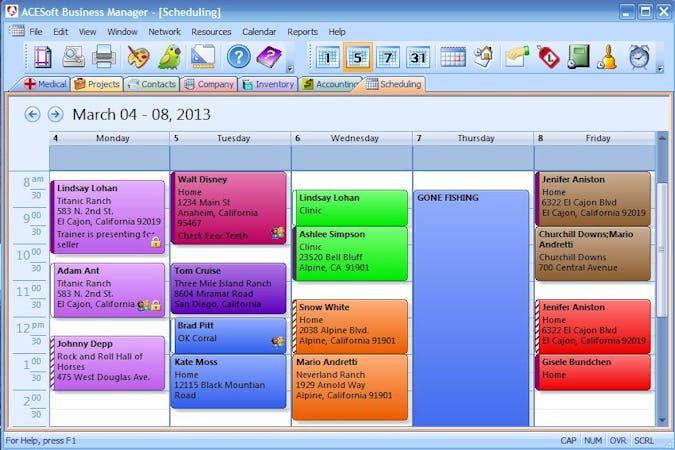Select the Ashlee Simpson Clinic appointment
Screen dimensions: 675x450
pyautogui.click(x=350, y=254)
